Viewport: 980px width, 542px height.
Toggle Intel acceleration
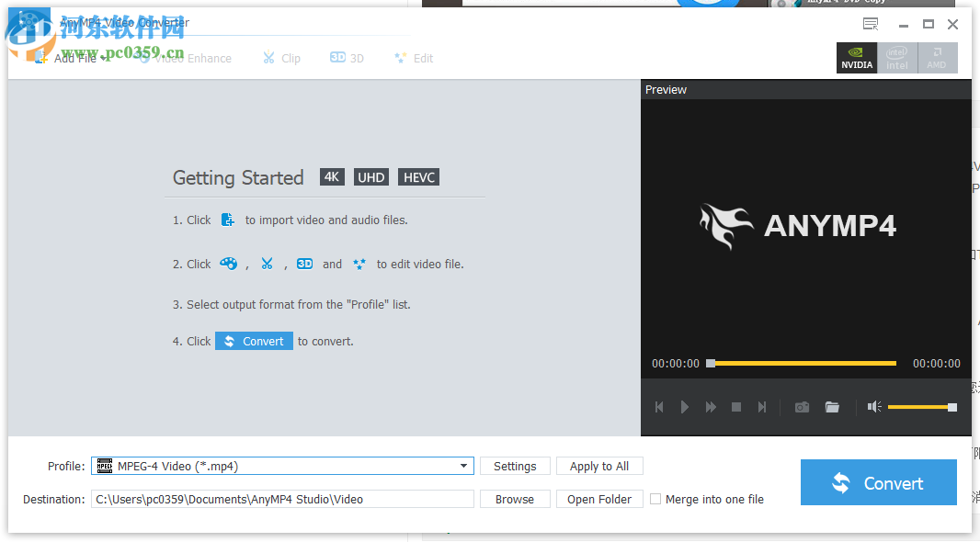(897, 58)
